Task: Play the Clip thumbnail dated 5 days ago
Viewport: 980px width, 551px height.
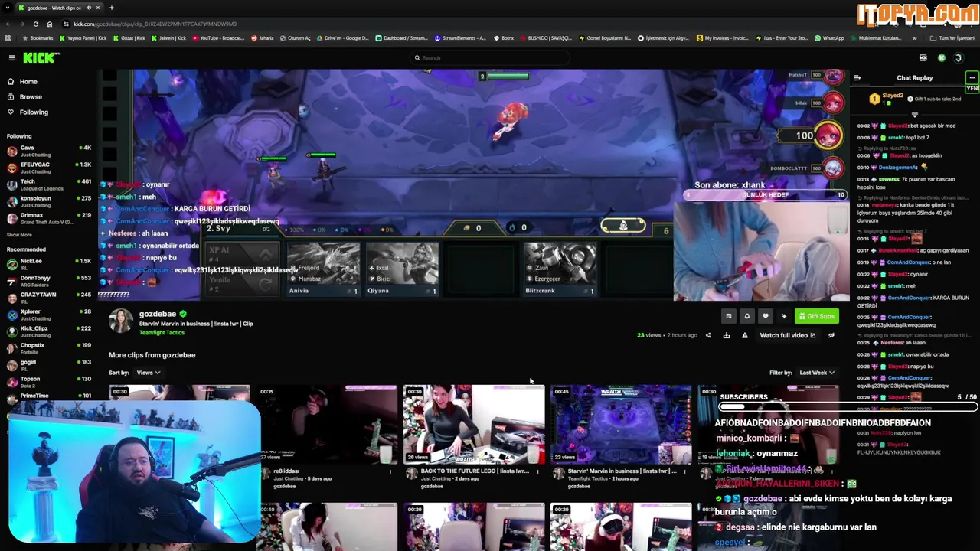Action: coord(327,425)
